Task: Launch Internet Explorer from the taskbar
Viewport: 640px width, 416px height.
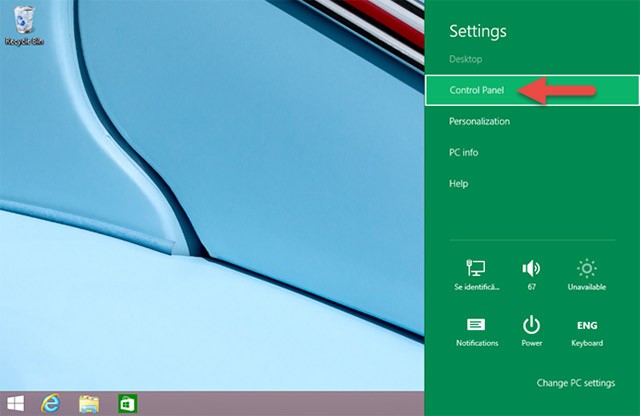Action: coord(51,403)
